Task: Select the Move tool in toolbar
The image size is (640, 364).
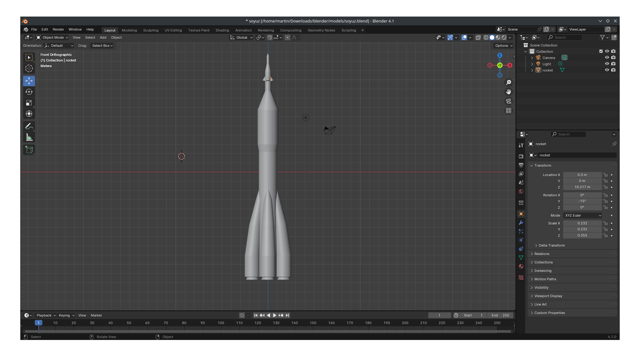Action: tap(29, 81)
